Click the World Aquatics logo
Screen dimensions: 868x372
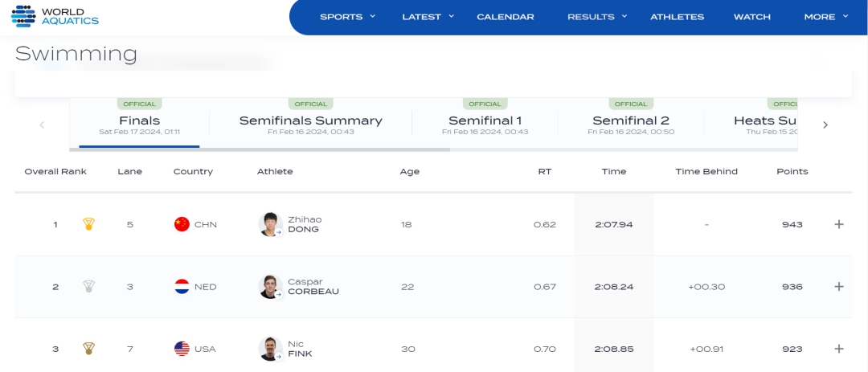click(x=55, y=16)
